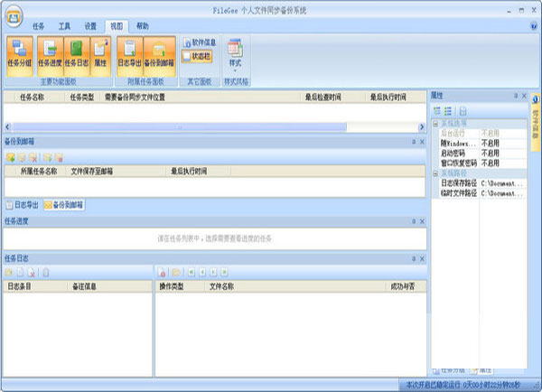The width and height of the screenshot is (542, 392).
Task: Click the task list horizontal scrollbar thumb
Action: tap(180, 127)
